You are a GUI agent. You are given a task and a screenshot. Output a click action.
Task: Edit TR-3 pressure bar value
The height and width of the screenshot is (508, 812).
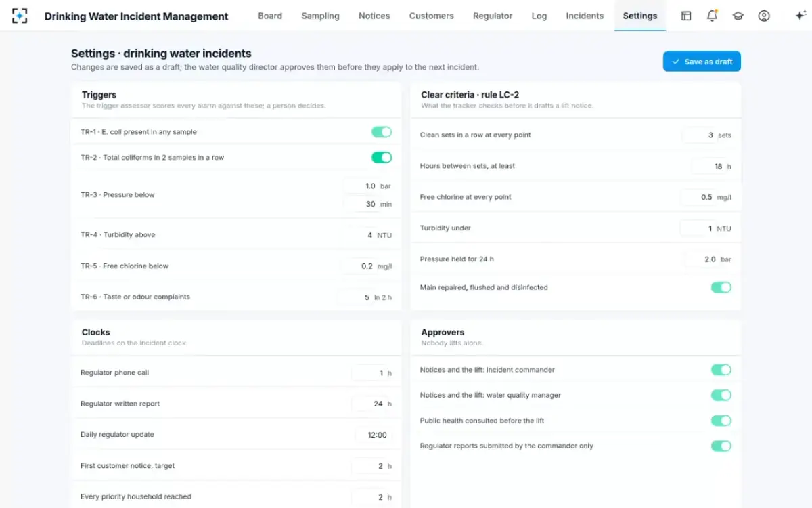pyautogui.click(x=361, y=186)
